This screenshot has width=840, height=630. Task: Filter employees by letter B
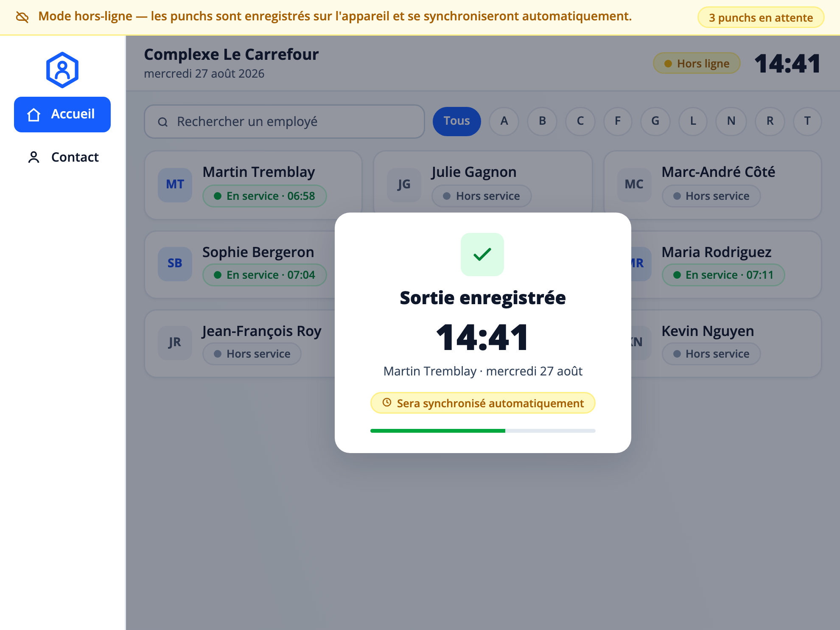click(542, 121)
